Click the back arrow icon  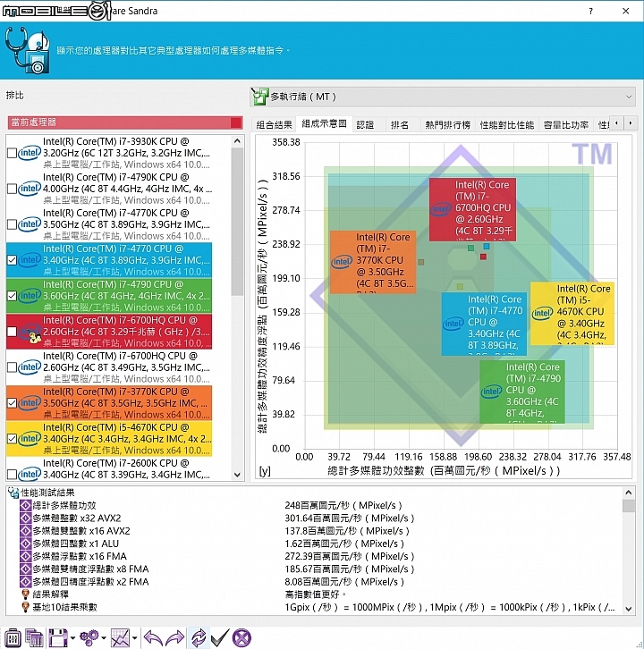153,637
